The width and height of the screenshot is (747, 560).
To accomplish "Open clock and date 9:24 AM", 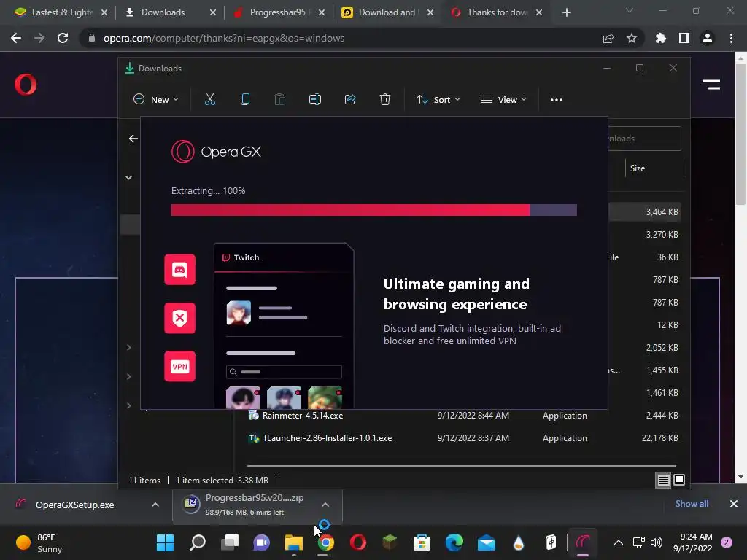I will pos(692,542).
